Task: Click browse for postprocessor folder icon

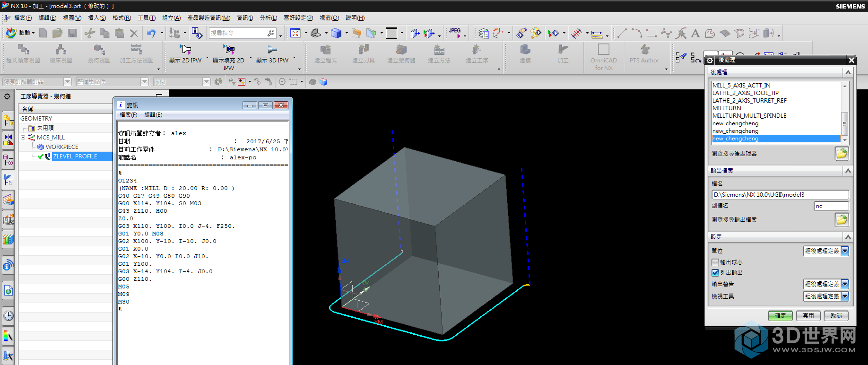Action: [x=842, y=153]
